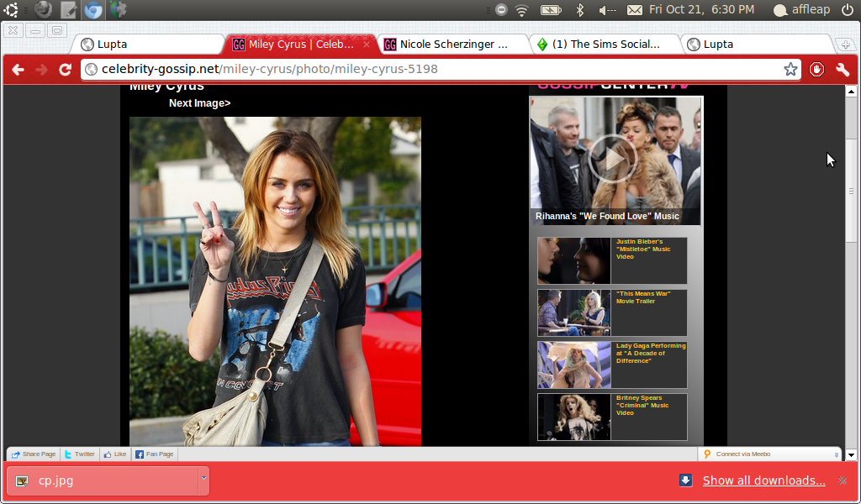This screenshot has height=504, width=861.
Task: Click the scrollbar down arrow
Action: tap(851, 454)
